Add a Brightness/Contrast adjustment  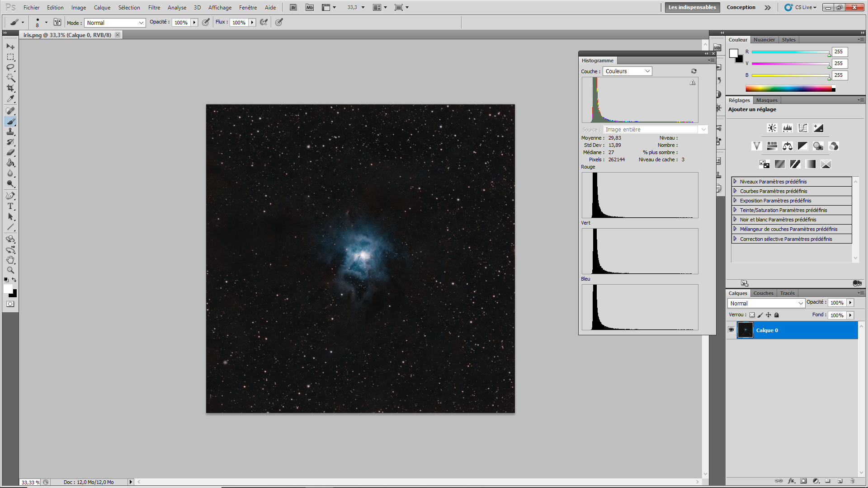[x=772, y=128]
